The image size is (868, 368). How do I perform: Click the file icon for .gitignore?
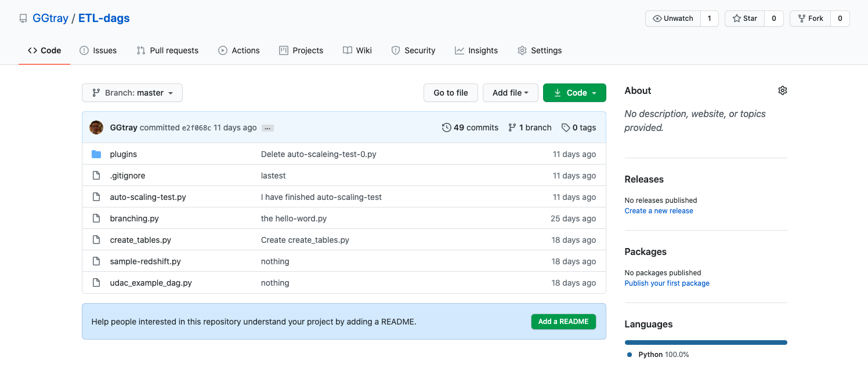96,176
